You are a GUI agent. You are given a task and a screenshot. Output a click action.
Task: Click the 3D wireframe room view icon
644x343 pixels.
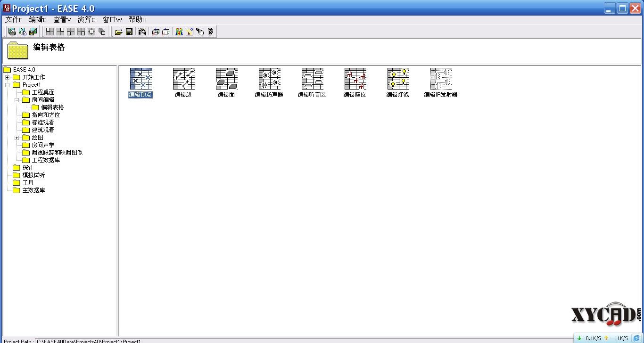[156, 32]
